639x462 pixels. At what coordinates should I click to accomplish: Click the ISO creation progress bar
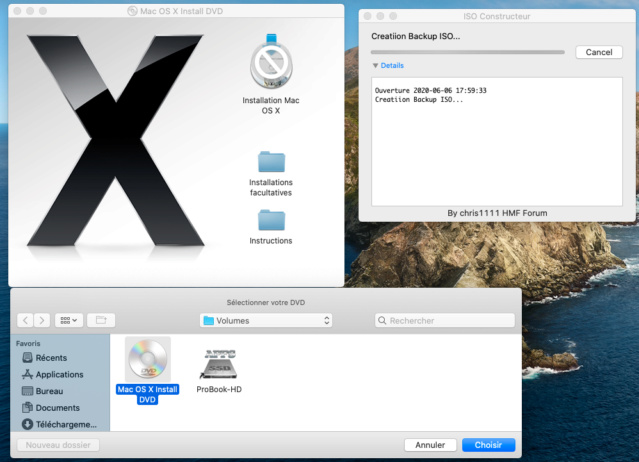pyautogui.click(x=467, y=52)
